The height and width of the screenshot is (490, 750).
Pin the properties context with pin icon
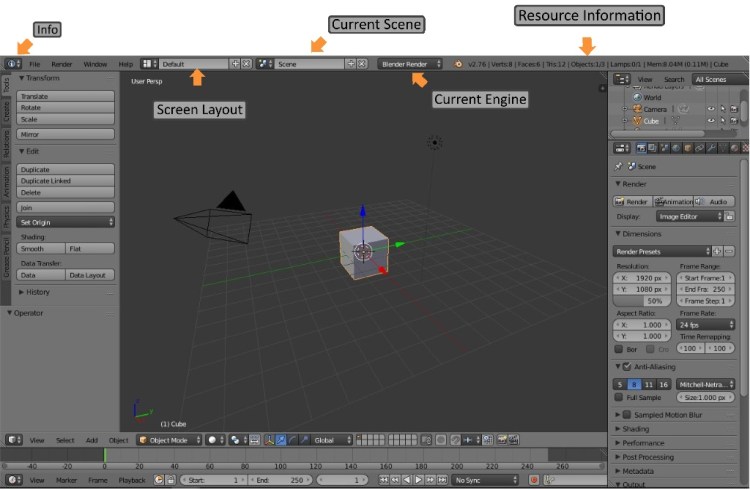click(x=618, y=167)
